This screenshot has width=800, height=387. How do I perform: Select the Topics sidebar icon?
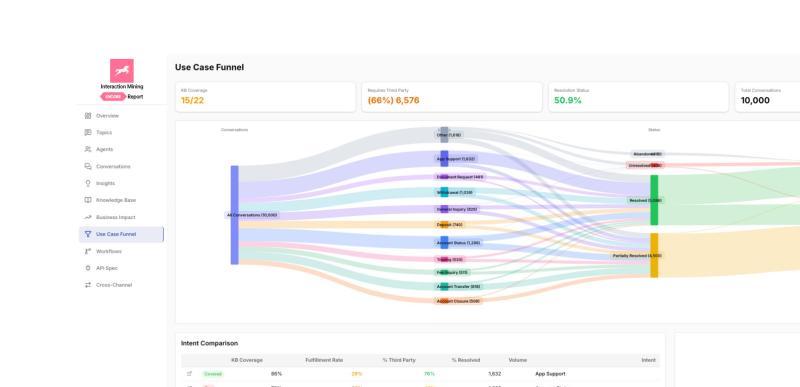point(88,133)
